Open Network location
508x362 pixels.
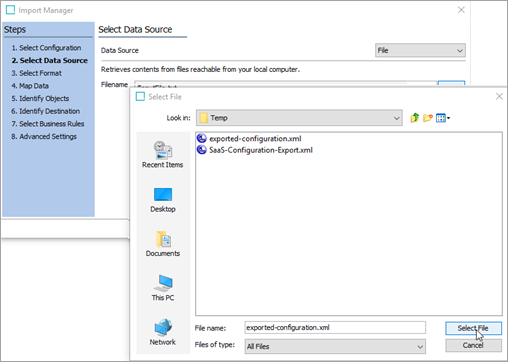click(163, 332)
